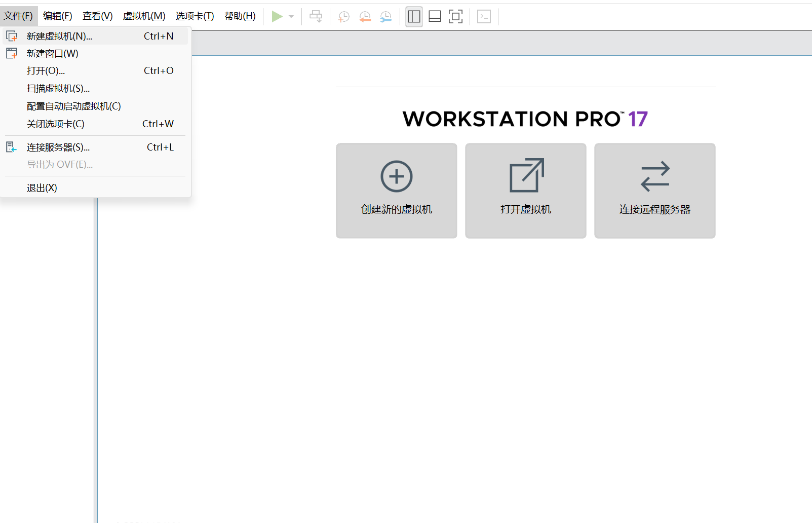Click the plus circle create VM icon
The image size is (812, 523).
coord(397,176)
